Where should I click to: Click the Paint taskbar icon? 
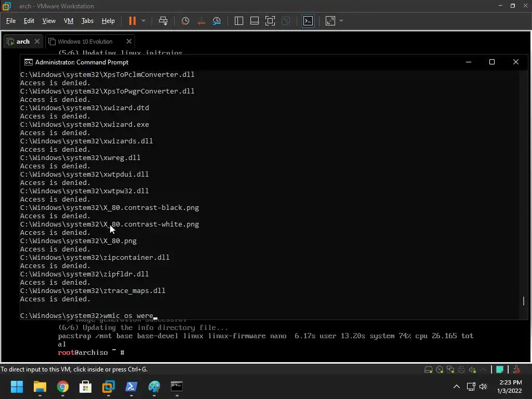(154, 387)
